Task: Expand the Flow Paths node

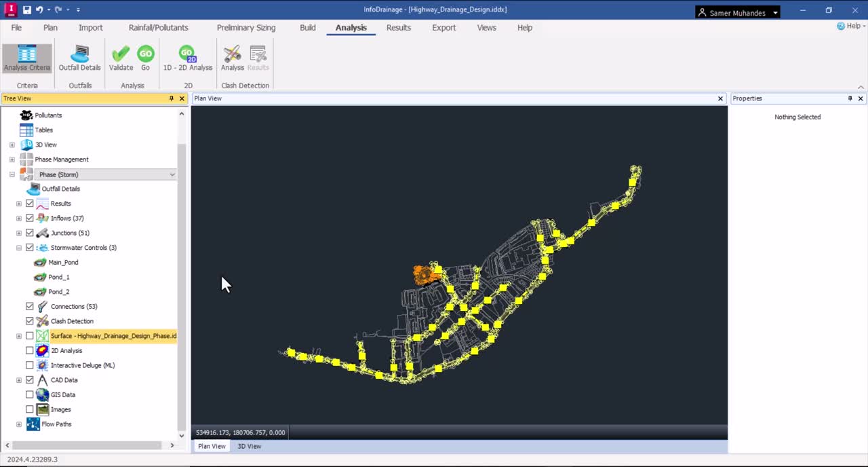Action: point(19,424)
